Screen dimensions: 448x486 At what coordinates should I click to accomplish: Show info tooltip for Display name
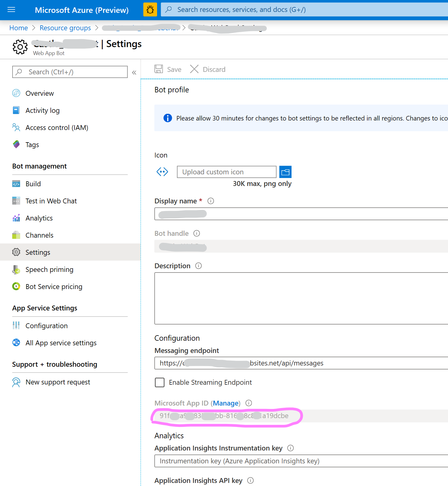click(x=211, y=201)
